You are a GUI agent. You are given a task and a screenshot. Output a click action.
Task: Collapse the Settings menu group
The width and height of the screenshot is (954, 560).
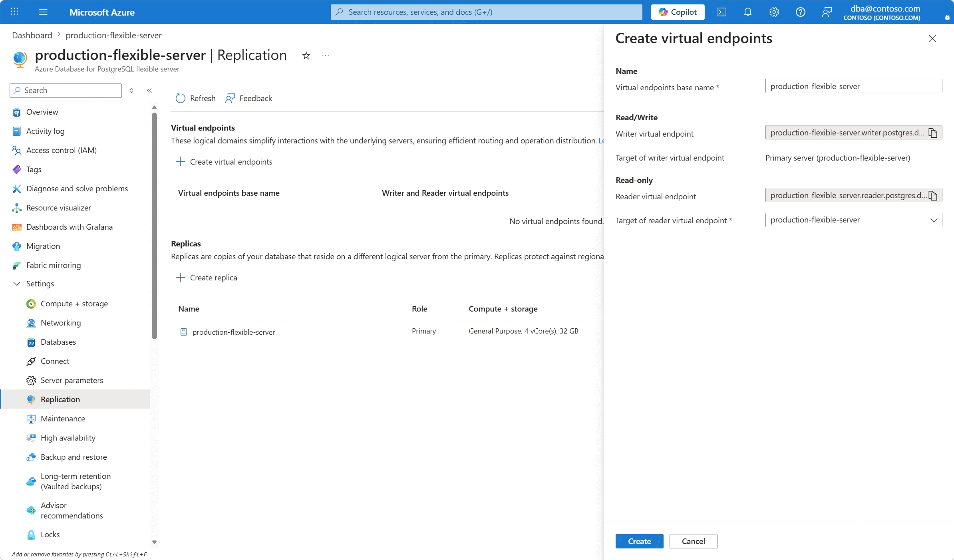[34, 284]
